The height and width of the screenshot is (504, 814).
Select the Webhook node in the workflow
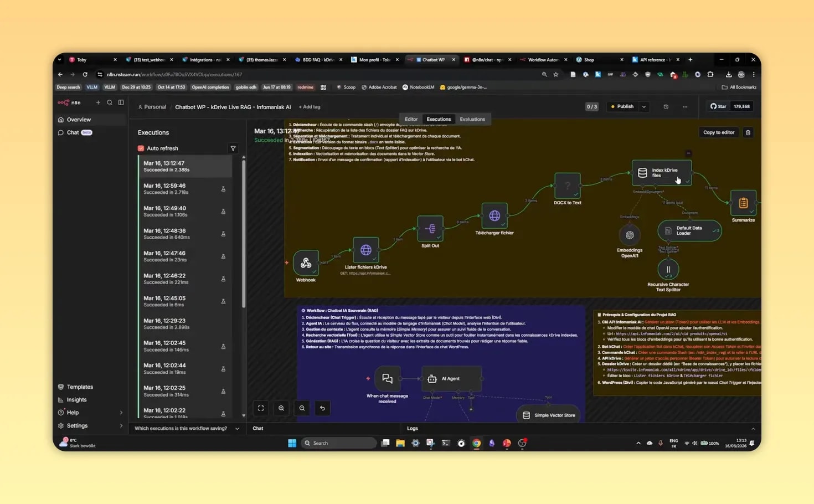[306, 264]
